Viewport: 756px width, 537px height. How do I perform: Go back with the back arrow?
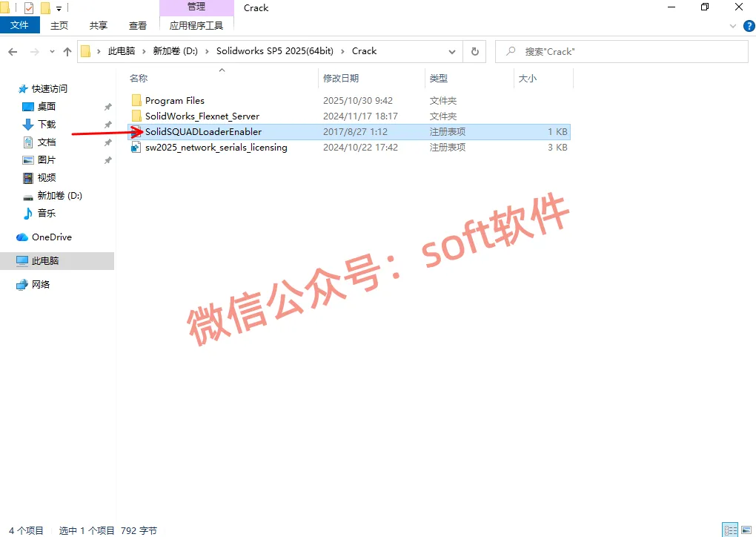tap(13, 52)
